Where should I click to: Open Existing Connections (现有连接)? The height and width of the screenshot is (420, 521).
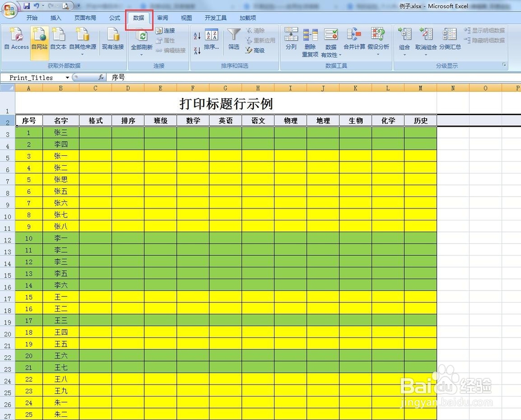click(x=113, y=39)
